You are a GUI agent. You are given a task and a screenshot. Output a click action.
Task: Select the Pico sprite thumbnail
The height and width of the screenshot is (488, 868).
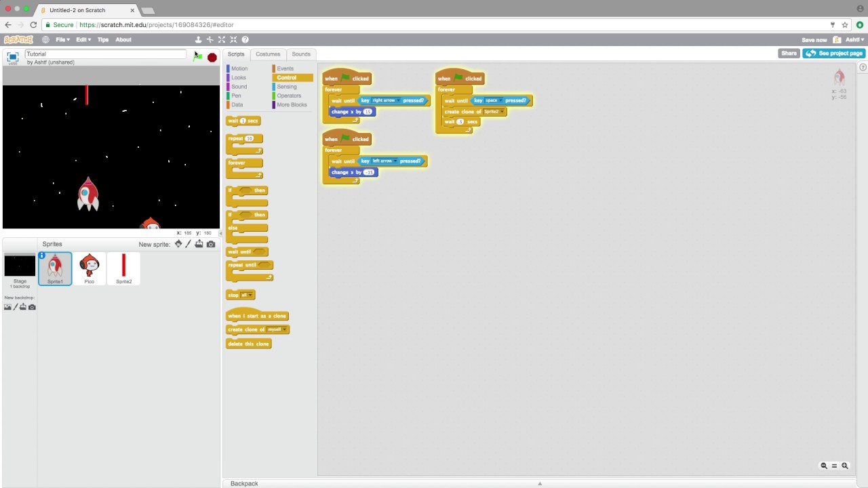(x=89, y=268)
